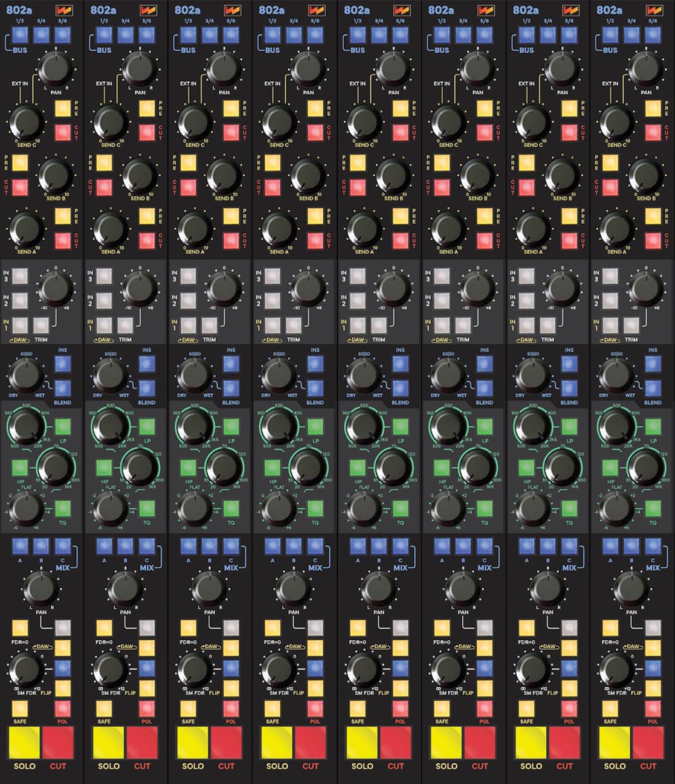Enable Bus 3/4 on the second channel
675x784 pixels.
(126, 34)
